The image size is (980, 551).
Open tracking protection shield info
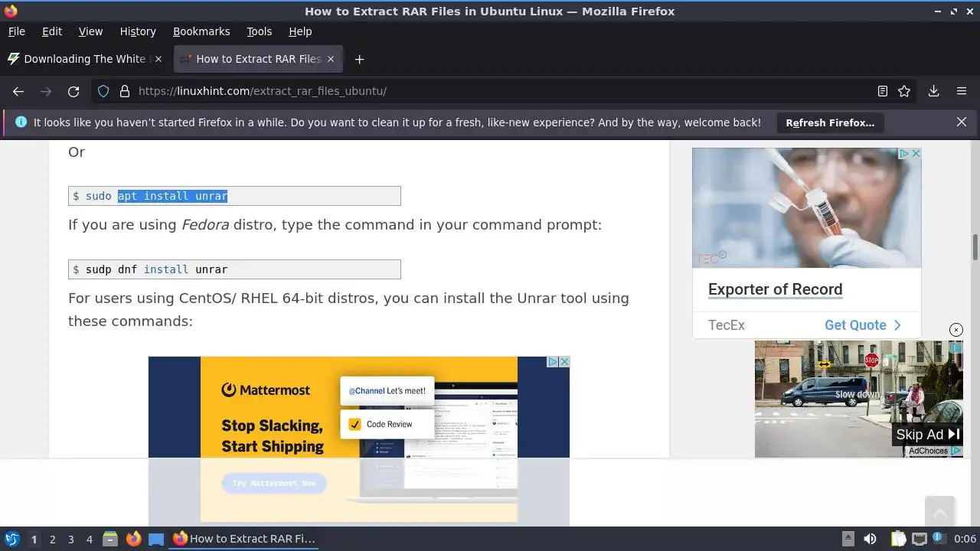[103, 91]
